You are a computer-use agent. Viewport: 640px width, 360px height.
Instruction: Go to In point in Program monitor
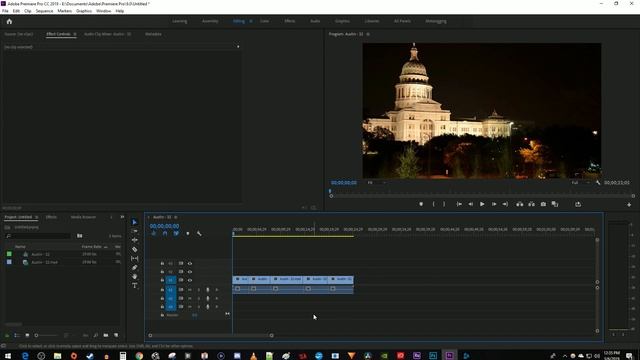pyautogui.click(x=459, y=204)
